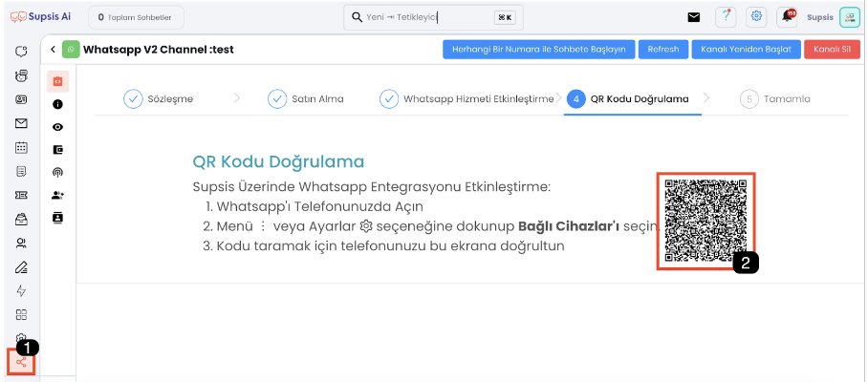
Task: Click the add-user icon in channel submenu
Action: tap(57, 195)
